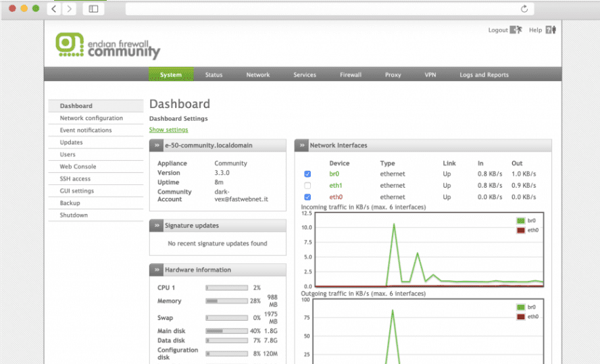The width and height of the screenshot is (600, 364).
Task: Click the eth0 legend swatch in incoming chart
Action: coord(521,230)
